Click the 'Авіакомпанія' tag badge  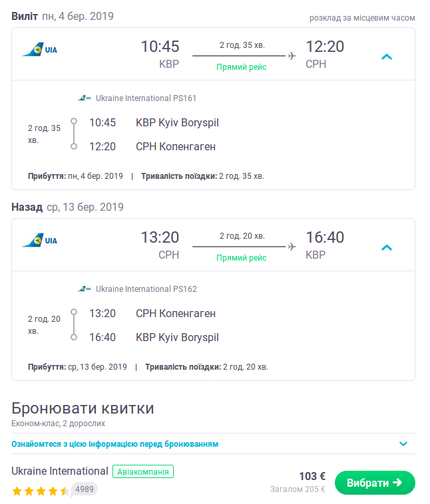[143, 471]
